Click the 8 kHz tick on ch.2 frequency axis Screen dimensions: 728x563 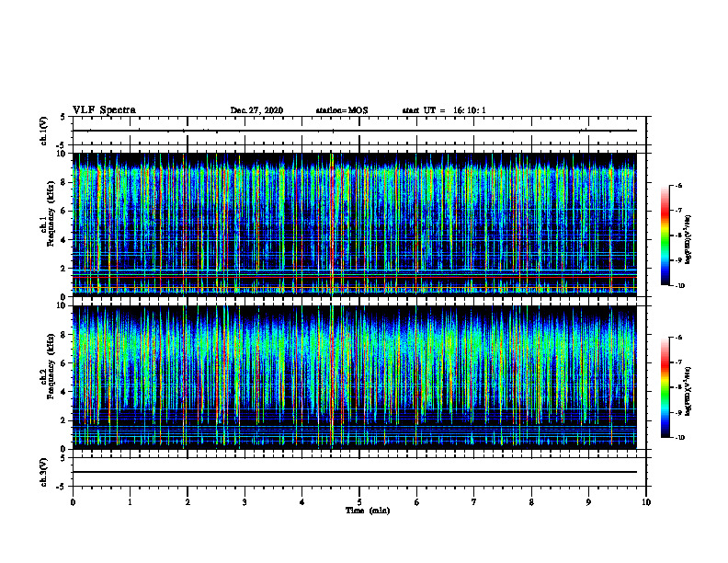tap(64, 335)
